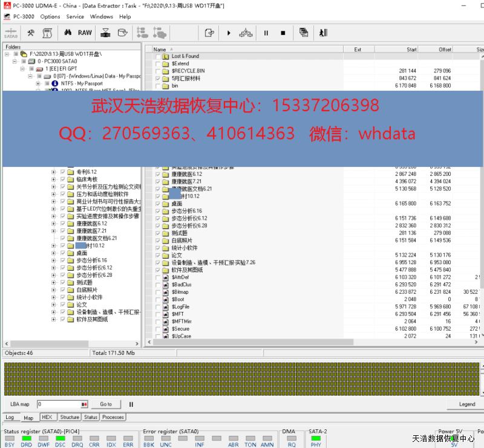Toggle checkbox for $MFT file

(x=158, y=314)
